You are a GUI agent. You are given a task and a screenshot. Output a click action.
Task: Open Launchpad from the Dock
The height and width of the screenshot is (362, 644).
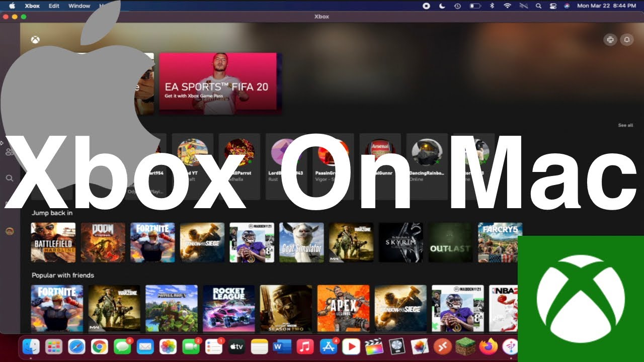point(53,346)
